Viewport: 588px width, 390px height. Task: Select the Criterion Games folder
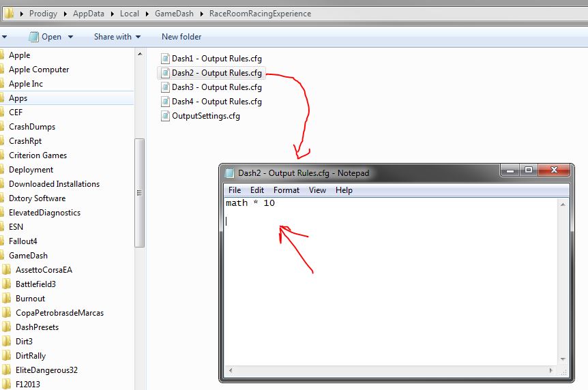click(38, 155)
